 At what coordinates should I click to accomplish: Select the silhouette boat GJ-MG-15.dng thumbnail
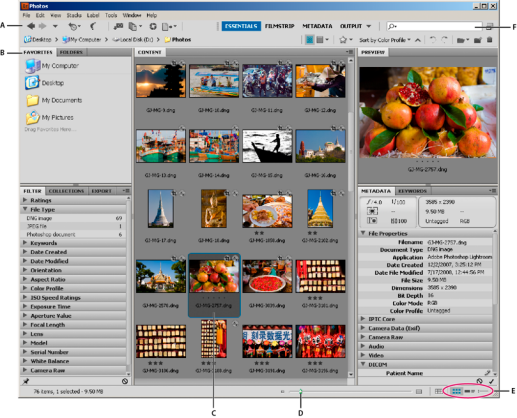(x=267, y=146)
